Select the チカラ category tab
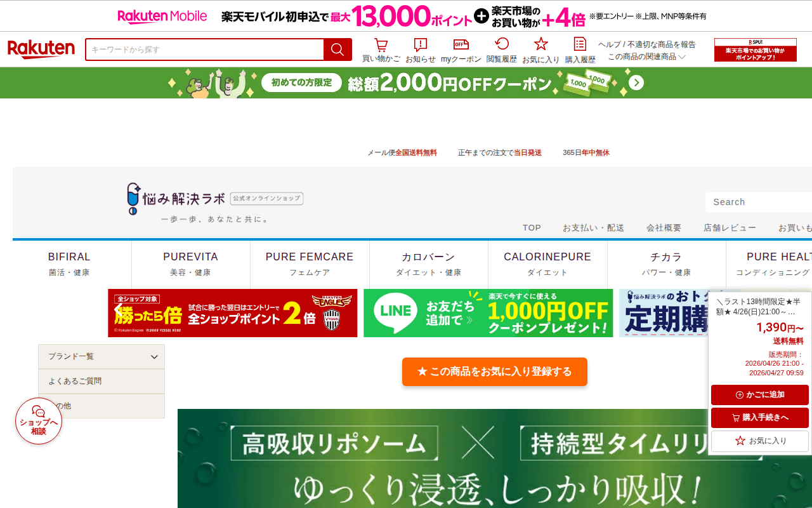The image size is (812, 508). coord(667,264)
